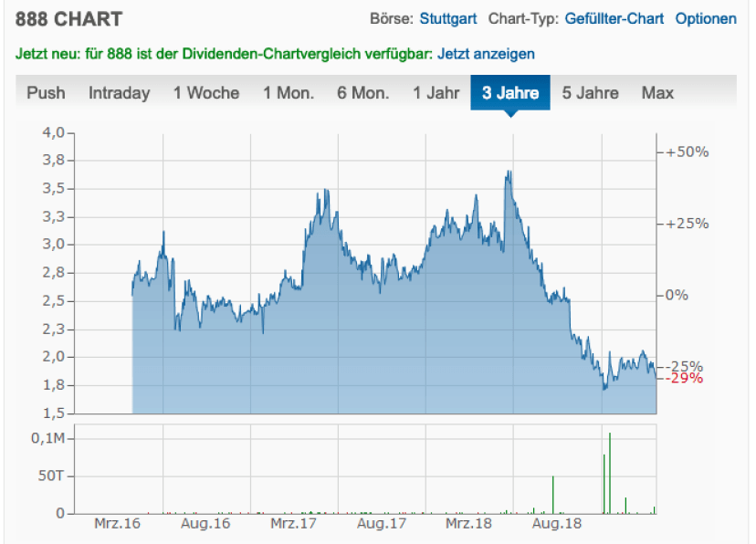Click the Aug.16 label on the x-axis

tap(205, 525)
